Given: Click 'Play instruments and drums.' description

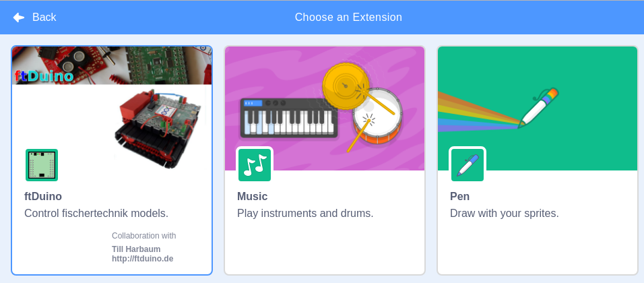Looking at the screenshot, I should [305, 214].
